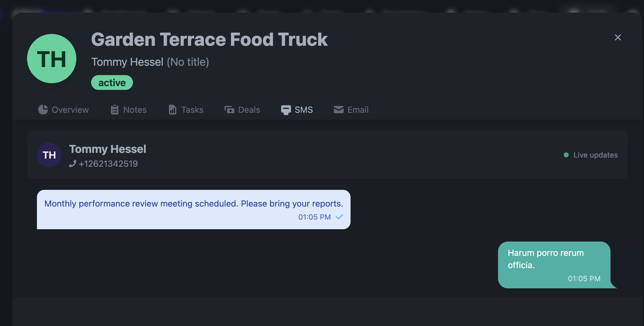Select the Monthly performance review message bubble
644x326 pixels.
(x=194, y=210)
